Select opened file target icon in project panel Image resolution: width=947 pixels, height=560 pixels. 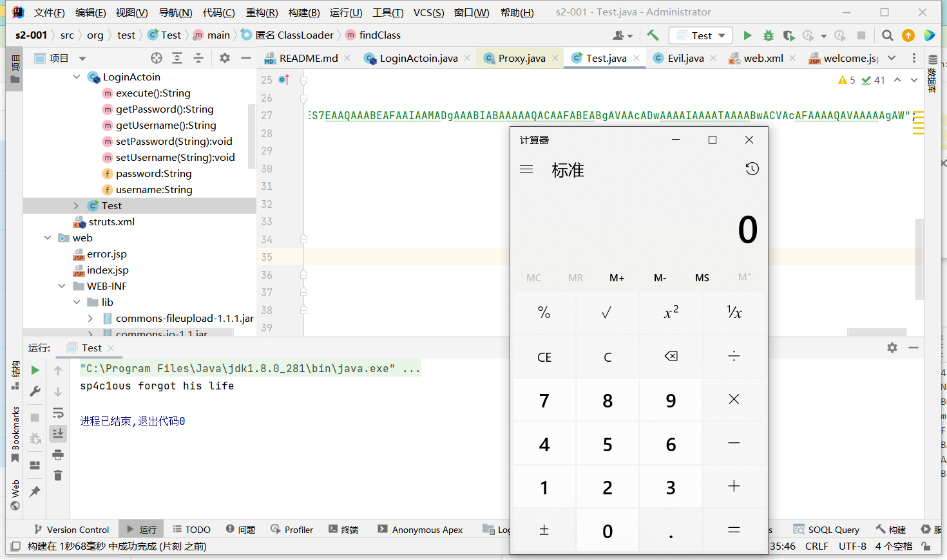click(157, 58)
